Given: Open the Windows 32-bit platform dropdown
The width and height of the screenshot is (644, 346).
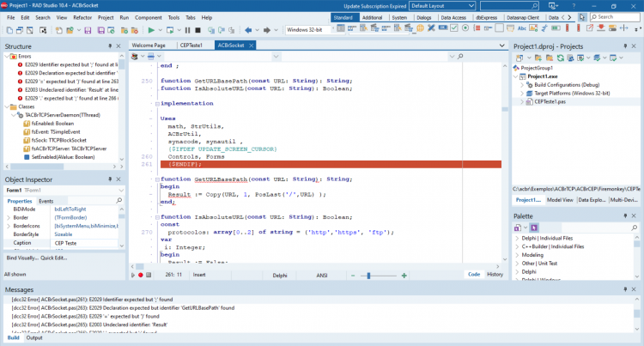Looking at the screenshot, I should pos(309,29).
